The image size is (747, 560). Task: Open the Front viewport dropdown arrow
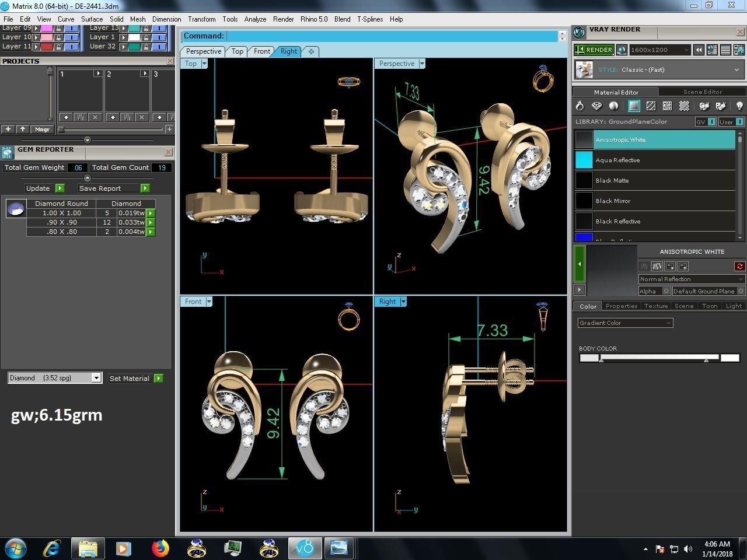pyautogui.click(x=209, y=302)
